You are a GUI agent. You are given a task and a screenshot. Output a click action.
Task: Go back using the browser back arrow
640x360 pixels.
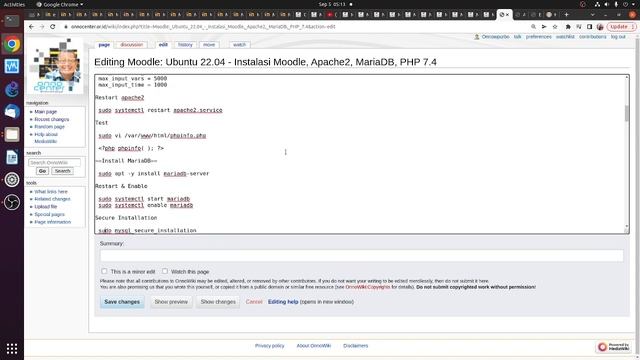(x=31, y=27)
